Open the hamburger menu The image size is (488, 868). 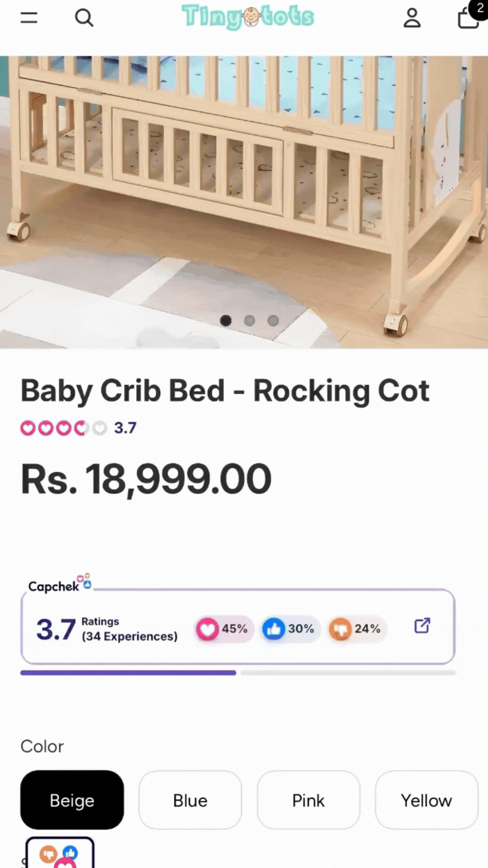coord(29,18)
